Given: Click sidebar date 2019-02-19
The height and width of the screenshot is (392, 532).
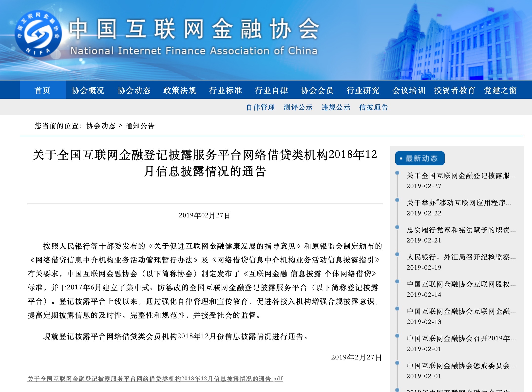Looking at the screenshot, I should [424, 268].
